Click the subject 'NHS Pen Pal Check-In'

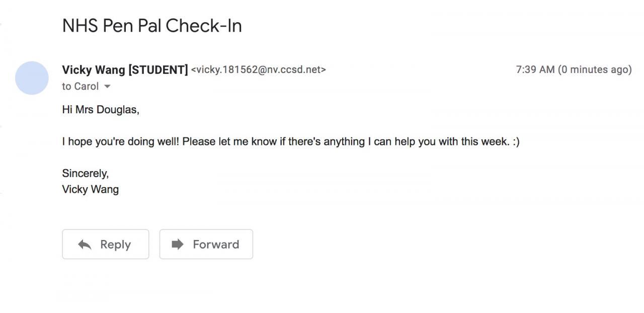coord(152,26)
